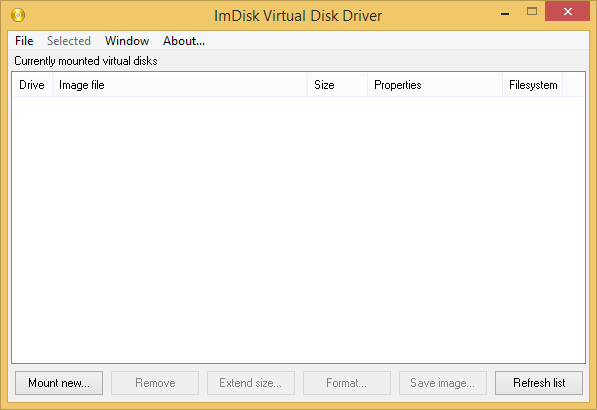This screenshot has width=597, height=410.
Task: Click the Mount new... button
Action: (59, 383)
